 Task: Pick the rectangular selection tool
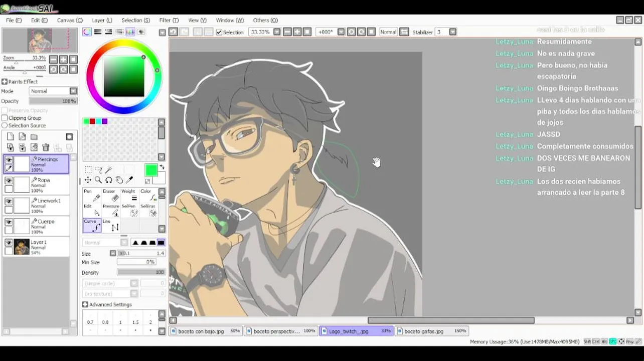88,170
